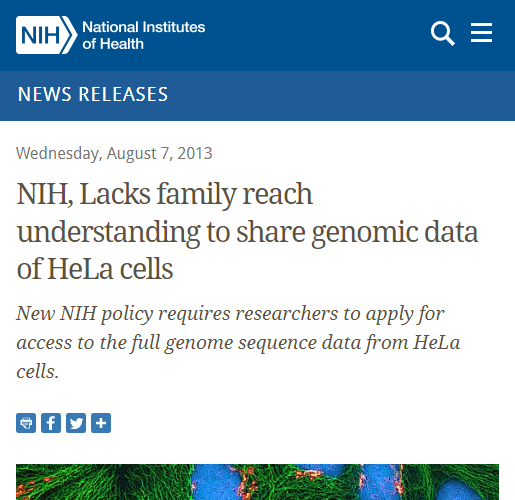Screen dimensions: 515x500
Task: Select the Wednesday, August 7, 2013 date
Action: (x=114, y=154)
